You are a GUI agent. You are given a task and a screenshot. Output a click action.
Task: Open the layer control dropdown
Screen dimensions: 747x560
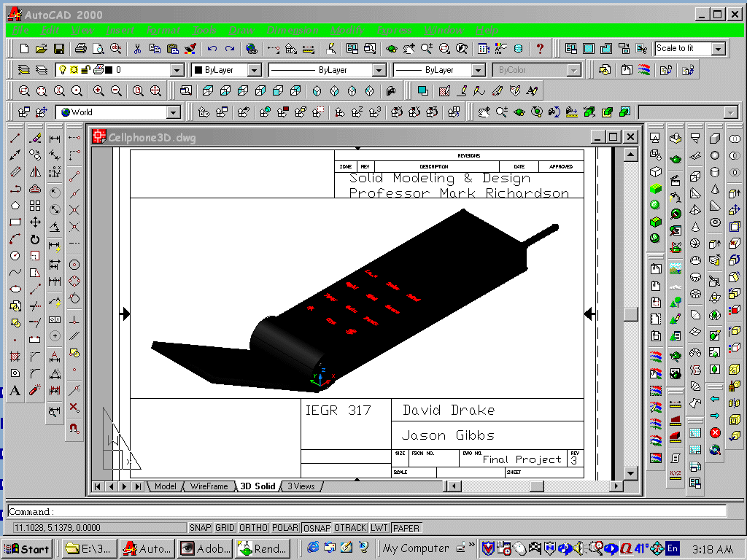pyautogui.click(x=177, y=71)
